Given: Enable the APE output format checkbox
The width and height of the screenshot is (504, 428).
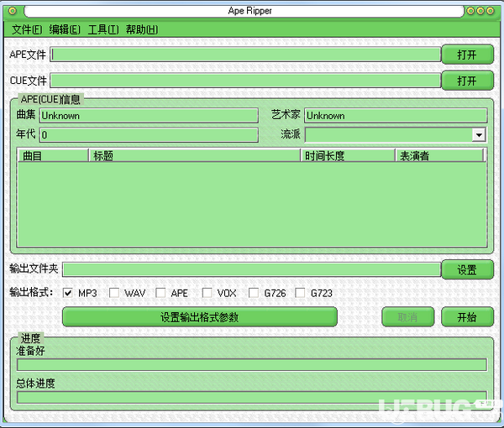Looking at the screenshot, I should [160, 293].
